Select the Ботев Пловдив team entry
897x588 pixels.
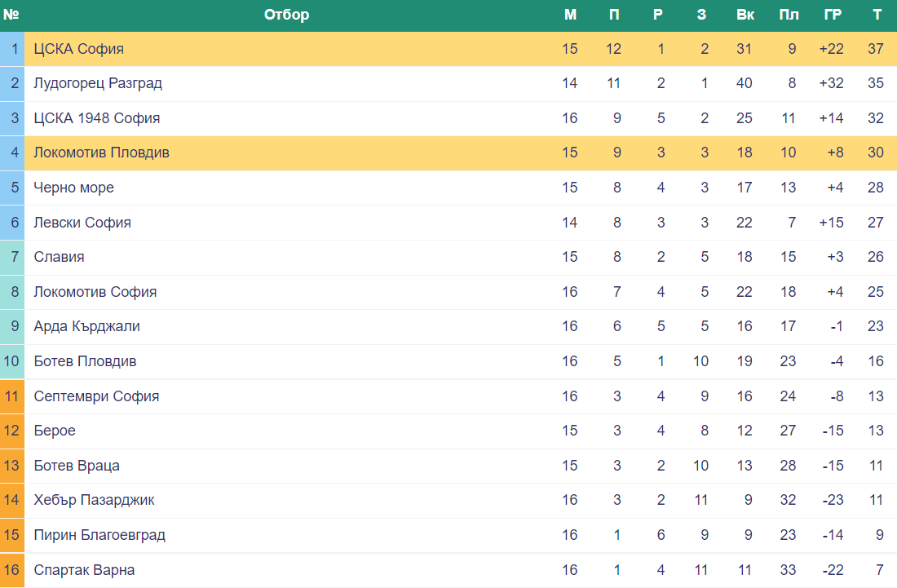(x=85, y=361)
